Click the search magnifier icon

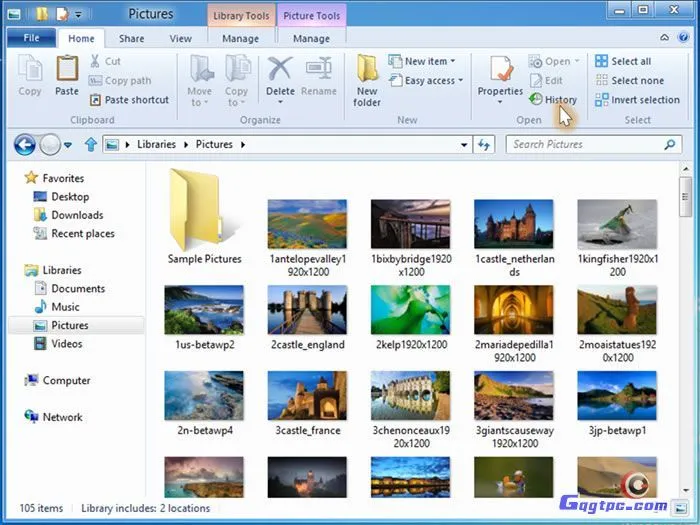point(669,145)
